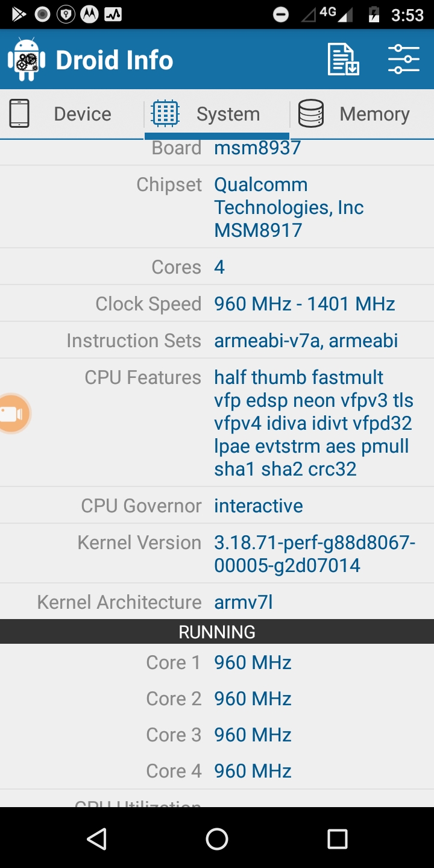Tap the Recents square navigation button

click(x=338, y=838)
